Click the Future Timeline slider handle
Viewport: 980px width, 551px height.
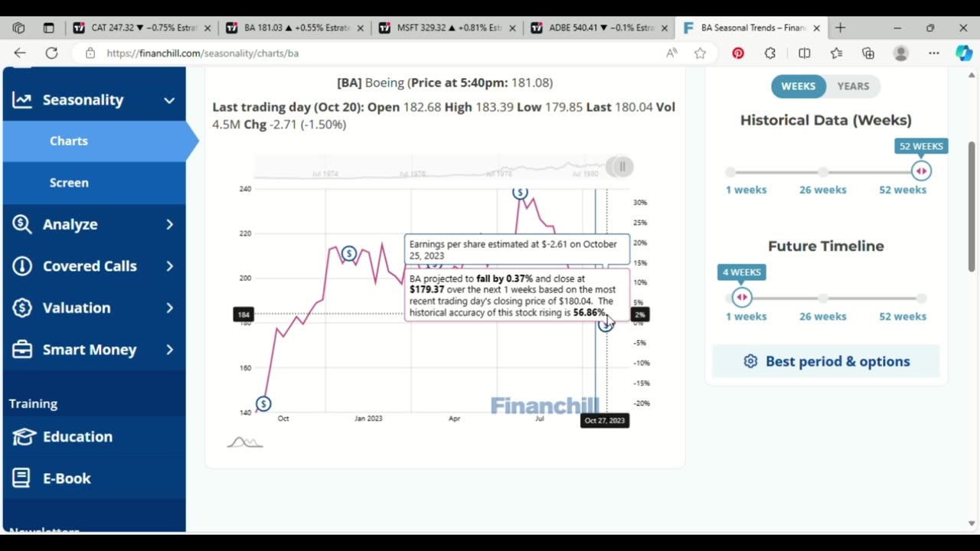741,298
